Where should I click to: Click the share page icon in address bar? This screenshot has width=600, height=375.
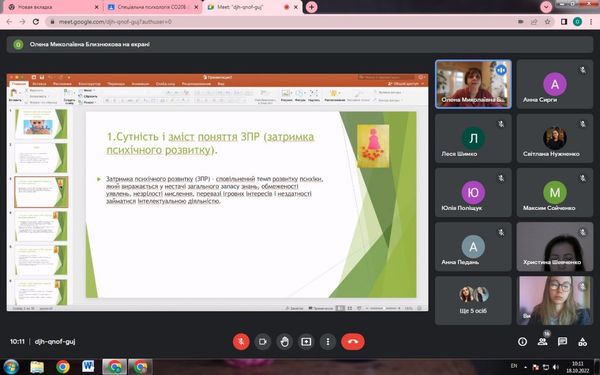(534, 22)
